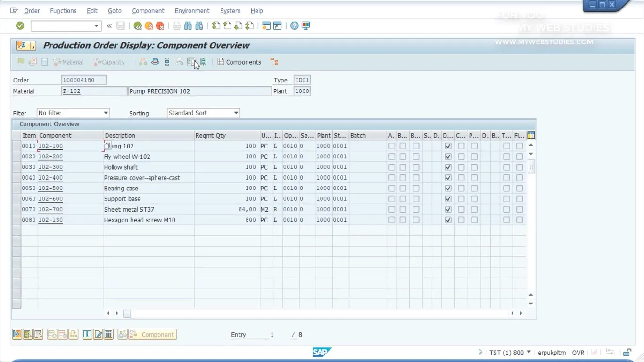Click the orange hierarchy icon after Components

click(x=274, y=62)
